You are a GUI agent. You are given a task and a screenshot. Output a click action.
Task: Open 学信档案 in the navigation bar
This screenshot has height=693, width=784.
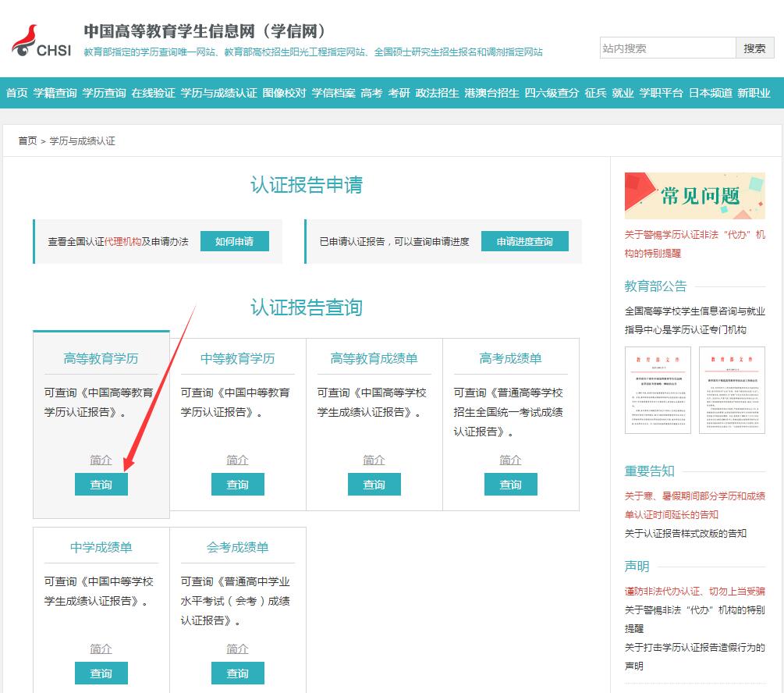click(x=334, y=93)
